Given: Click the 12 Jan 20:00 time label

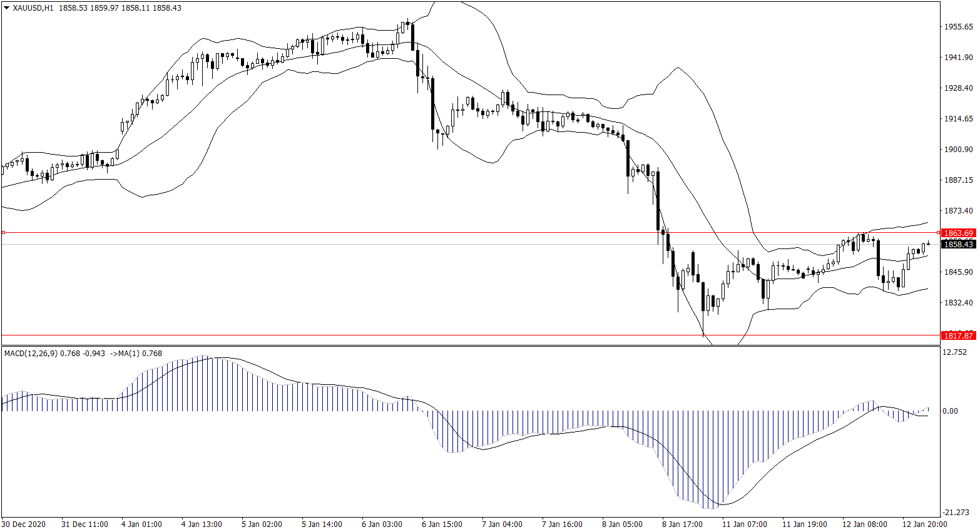Looking at the screenshot, I should coord(924,524).
